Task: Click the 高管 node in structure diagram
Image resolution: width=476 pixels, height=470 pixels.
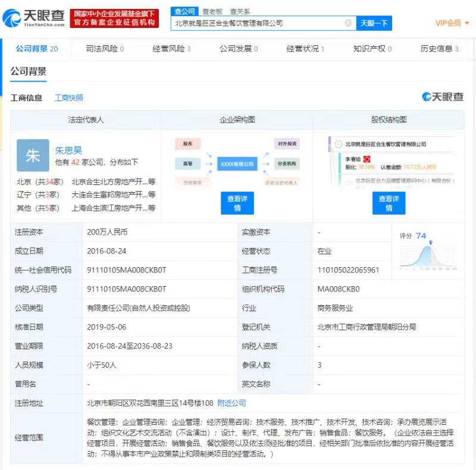Action: click(x=188, y=164)
